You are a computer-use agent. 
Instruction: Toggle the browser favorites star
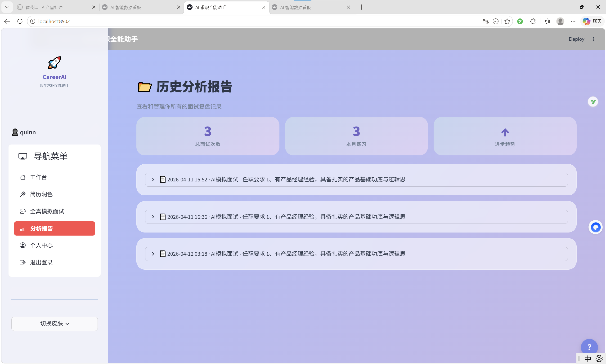click(x=507, y=21)
